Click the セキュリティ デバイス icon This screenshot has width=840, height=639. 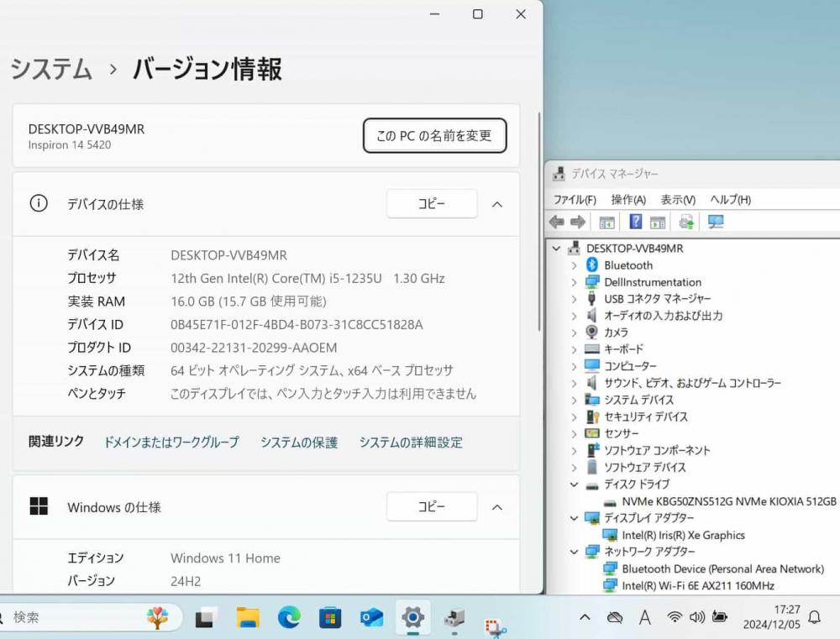(x=592, y=416)
